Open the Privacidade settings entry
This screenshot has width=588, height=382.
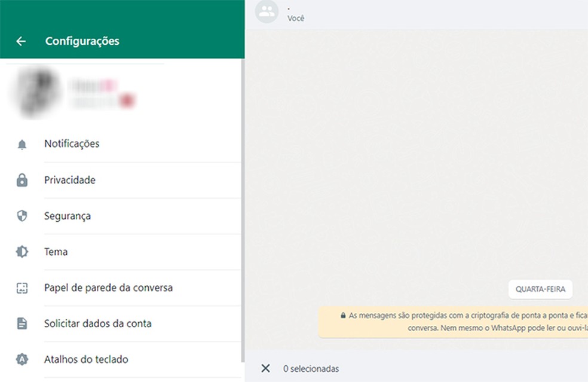[69, 180]
